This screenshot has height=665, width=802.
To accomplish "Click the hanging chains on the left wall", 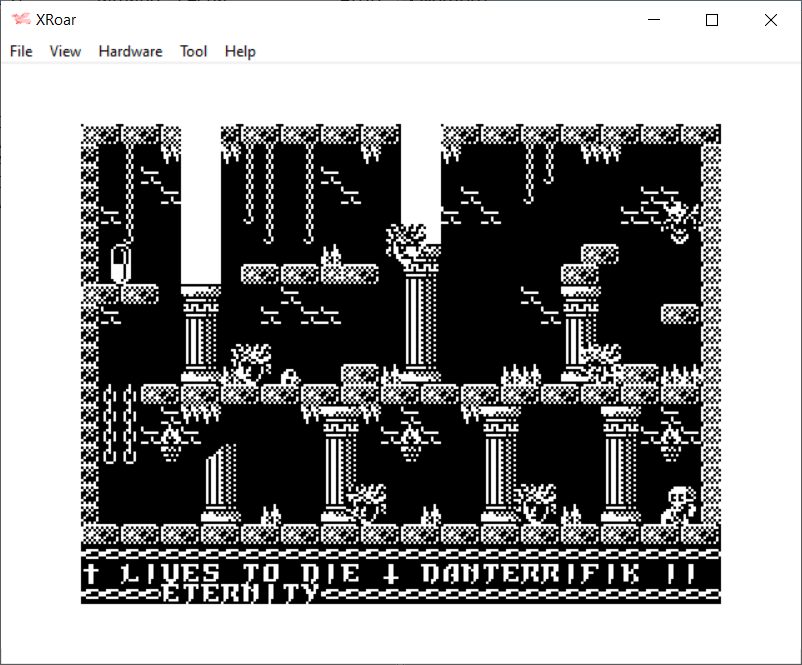I will tap(119, 424).
